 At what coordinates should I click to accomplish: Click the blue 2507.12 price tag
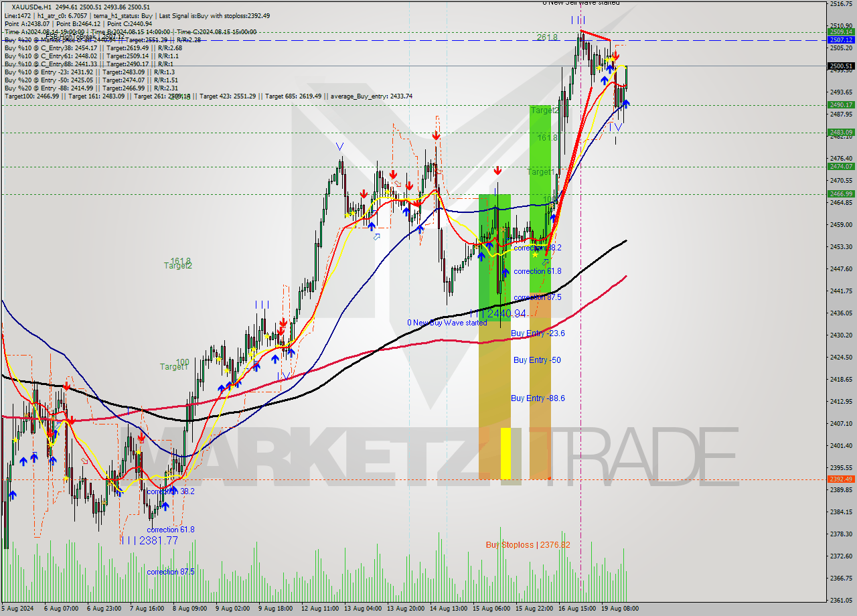[841, 40]
